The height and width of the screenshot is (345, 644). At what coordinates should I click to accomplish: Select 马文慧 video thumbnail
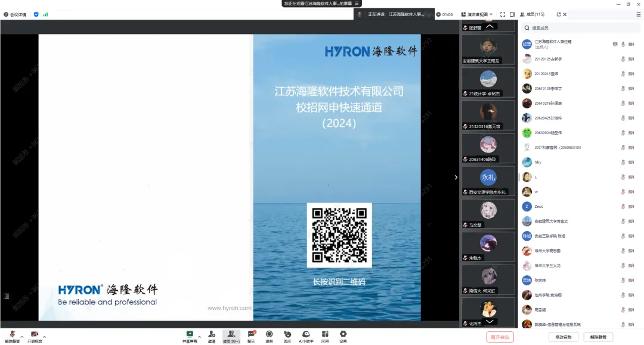(x=488, y=213)
